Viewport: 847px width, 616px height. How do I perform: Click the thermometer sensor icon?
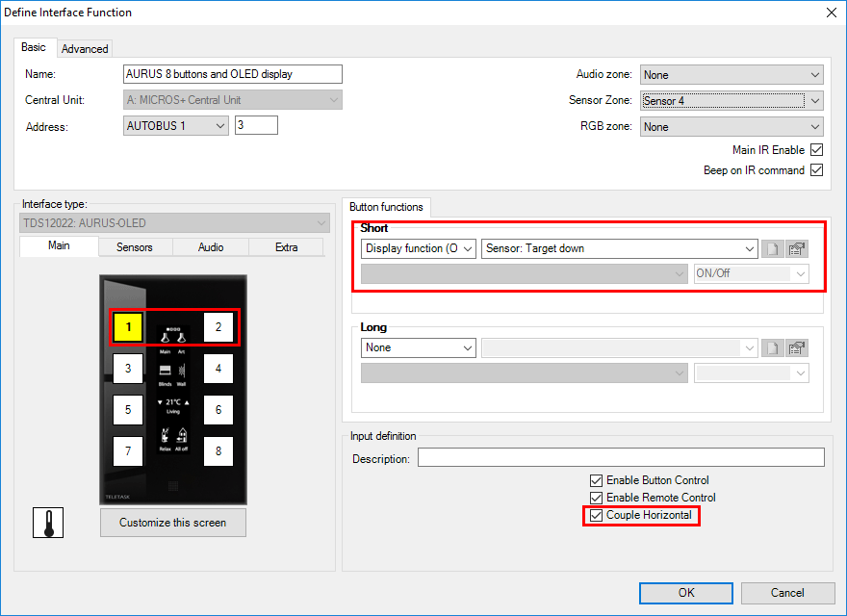coord(47,523)
